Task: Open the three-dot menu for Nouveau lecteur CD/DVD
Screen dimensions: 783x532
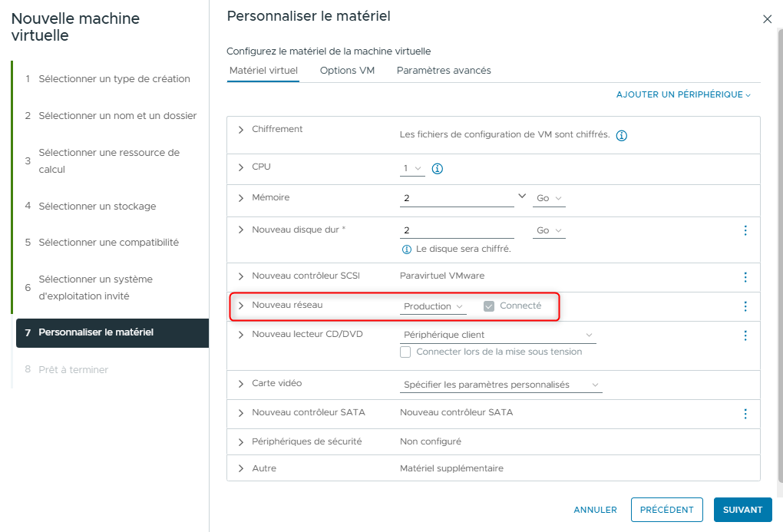Action: pos(745,335)
